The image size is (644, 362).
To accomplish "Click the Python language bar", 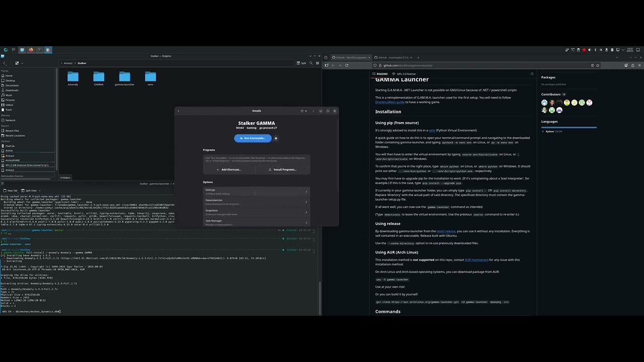I will click(x=569, y=127).
